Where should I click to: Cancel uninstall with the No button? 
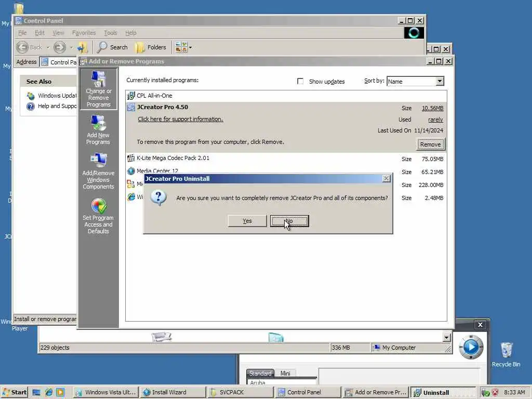(x=289, y=221)
